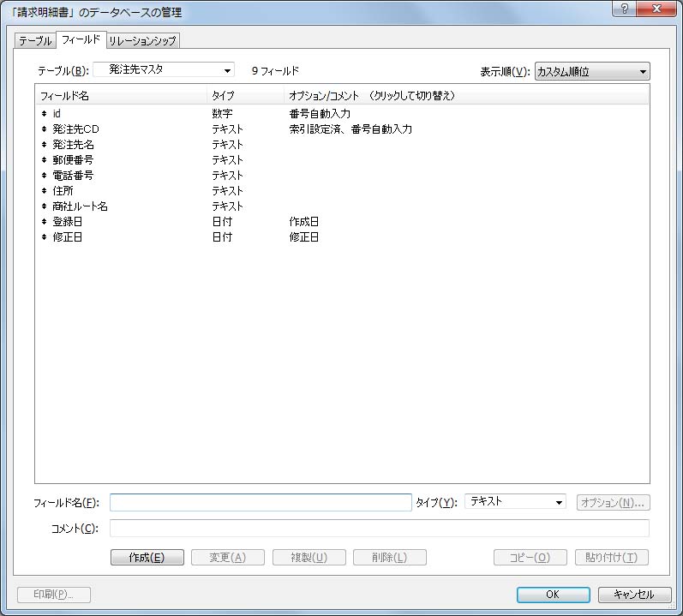The image size is (683, 616).
Task: Click the reorder handle beside 住所
Action: [44, 191]
